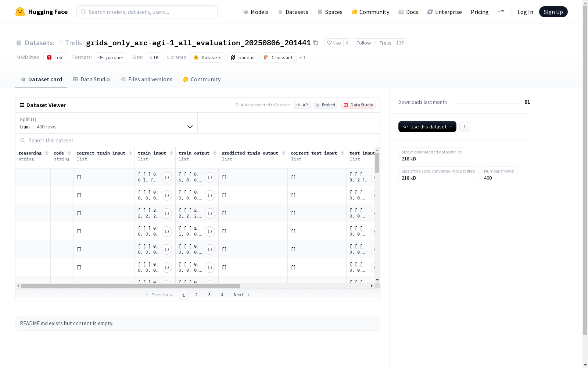This screenshot has height=368, width=588.
Task: Click the Log In link
Action: coord(525,12)
